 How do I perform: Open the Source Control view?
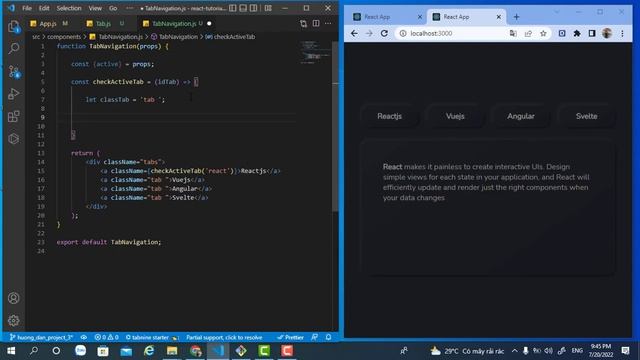(x=13, y=72)
